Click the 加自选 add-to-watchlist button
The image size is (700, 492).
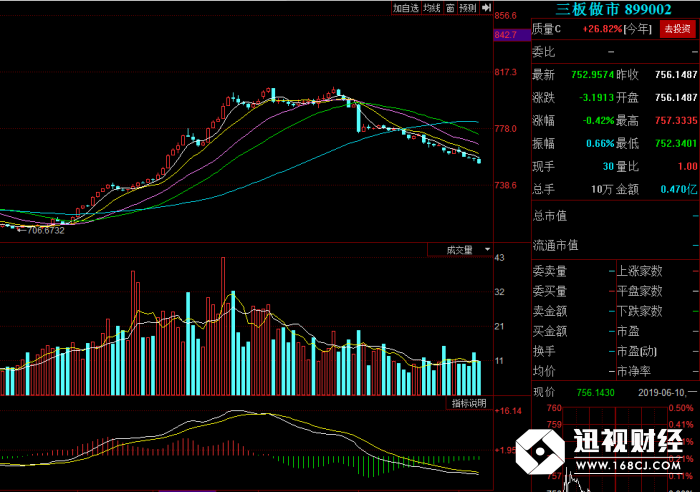point(406,8)
